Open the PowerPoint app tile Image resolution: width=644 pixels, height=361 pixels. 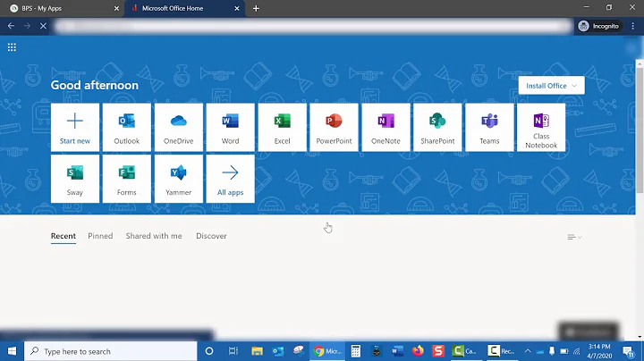(334, 127)
